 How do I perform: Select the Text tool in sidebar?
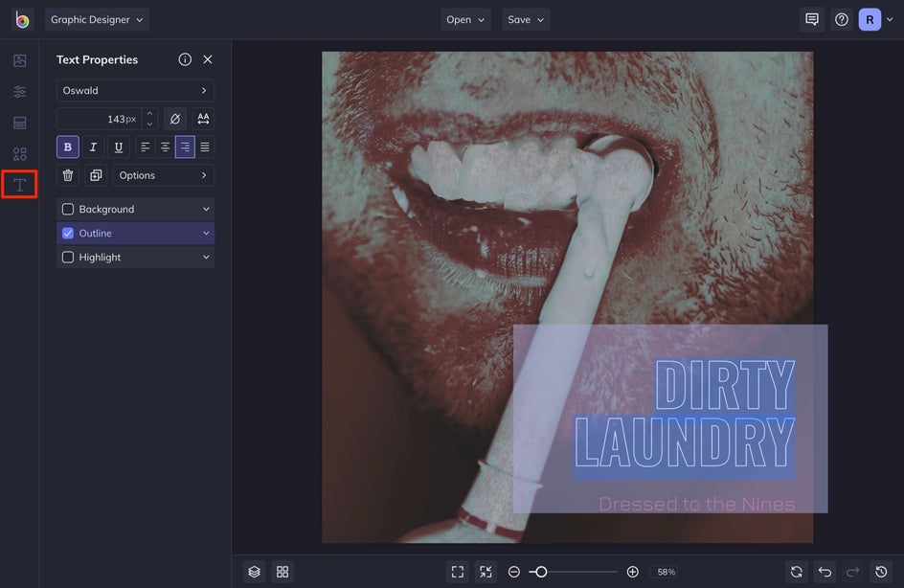(x=19, y=184)
